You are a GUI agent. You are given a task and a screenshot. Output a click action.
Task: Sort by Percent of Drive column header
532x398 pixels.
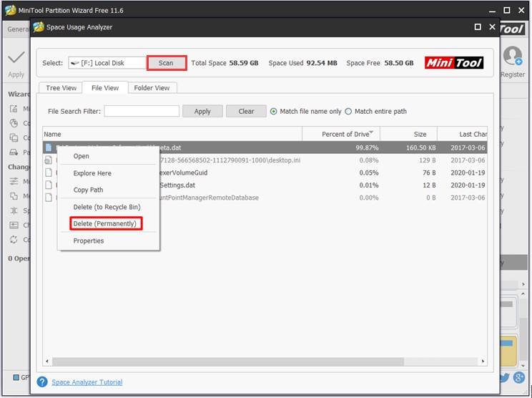pos(341,134)
